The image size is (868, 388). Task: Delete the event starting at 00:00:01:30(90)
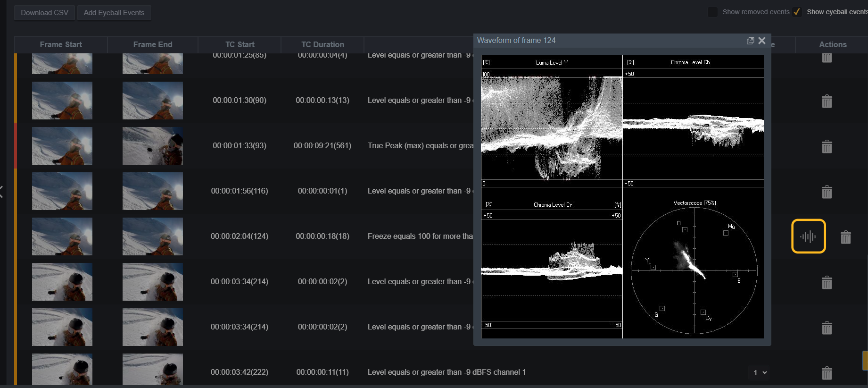pos(827,101)
